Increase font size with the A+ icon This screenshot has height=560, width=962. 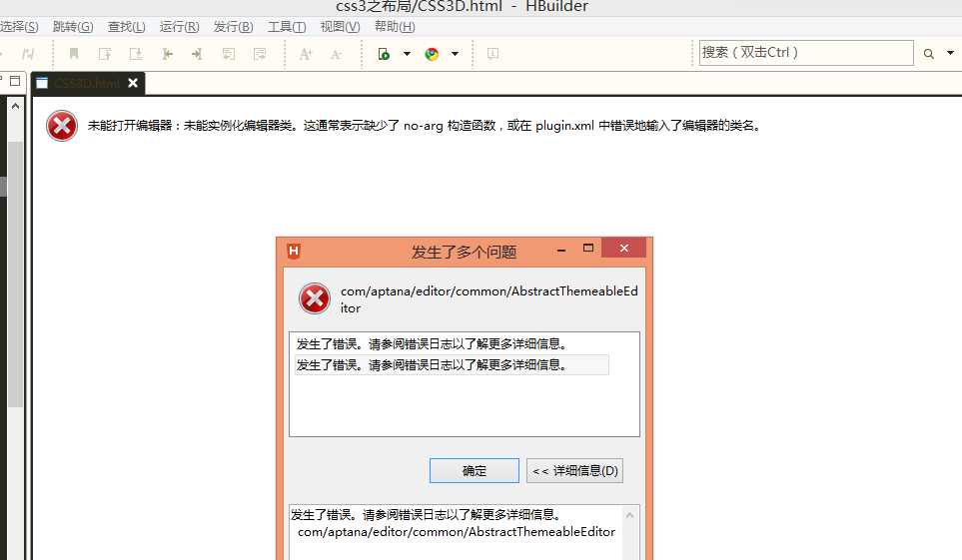tap(306, 54)
